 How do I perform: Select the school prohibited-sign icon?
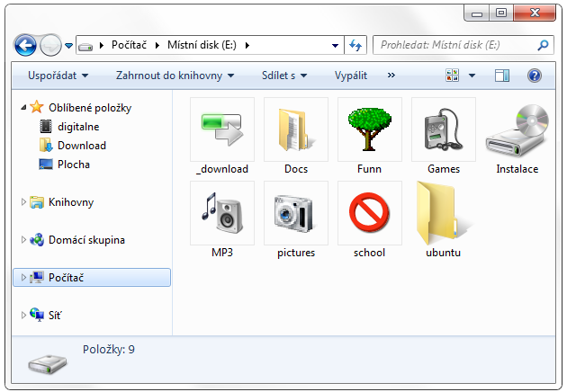click(370, 213)
